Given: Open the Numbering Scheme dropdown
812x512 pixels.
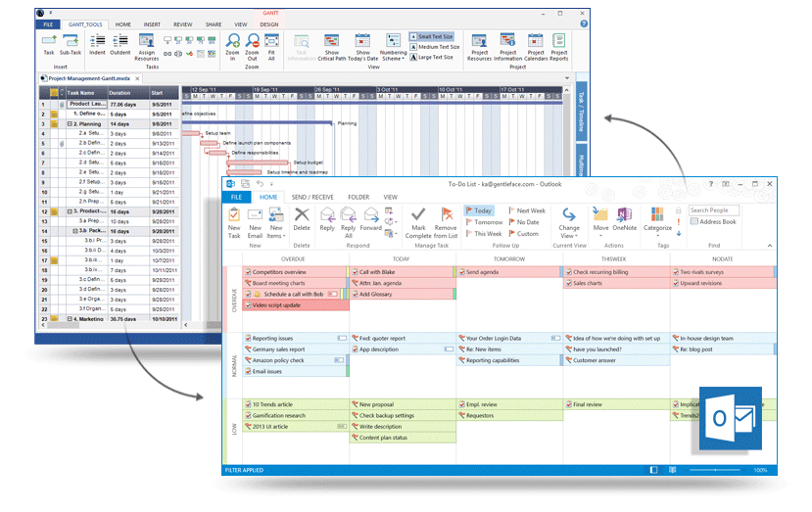Looking at the screenshot, I should point(393,47).
